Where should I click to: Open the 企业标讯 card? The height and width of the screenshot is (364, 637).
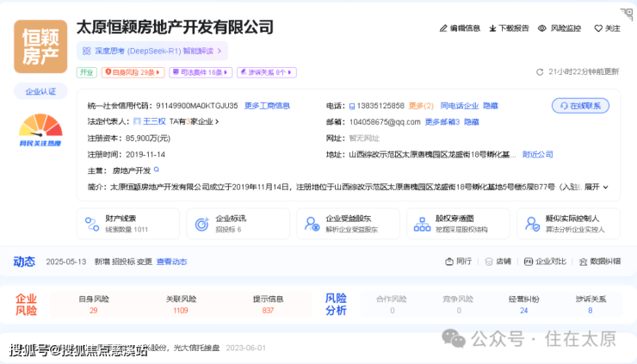238,224
